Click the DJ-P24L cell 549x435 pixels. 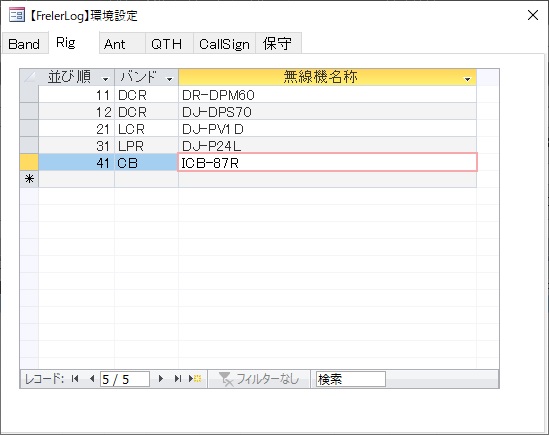(327, 146)
